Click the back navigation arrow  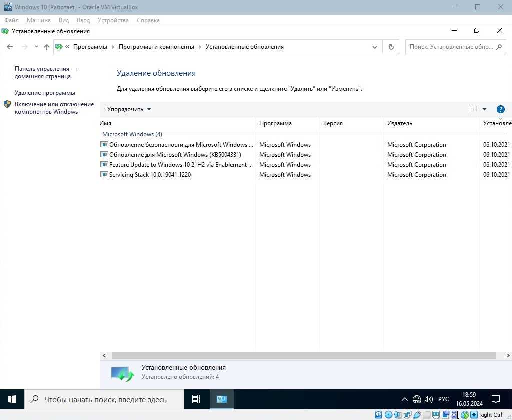click(10, 47)
